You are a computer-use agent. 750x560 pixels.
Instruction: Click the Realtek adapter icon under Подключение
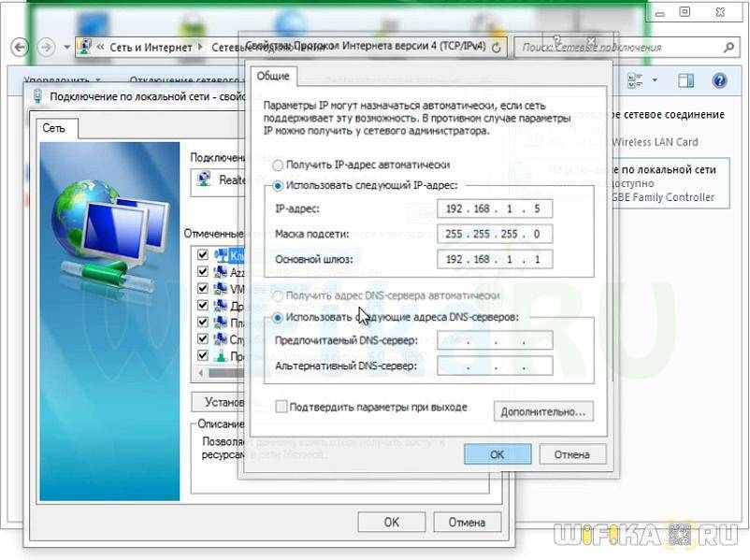(x=201, y=180)
